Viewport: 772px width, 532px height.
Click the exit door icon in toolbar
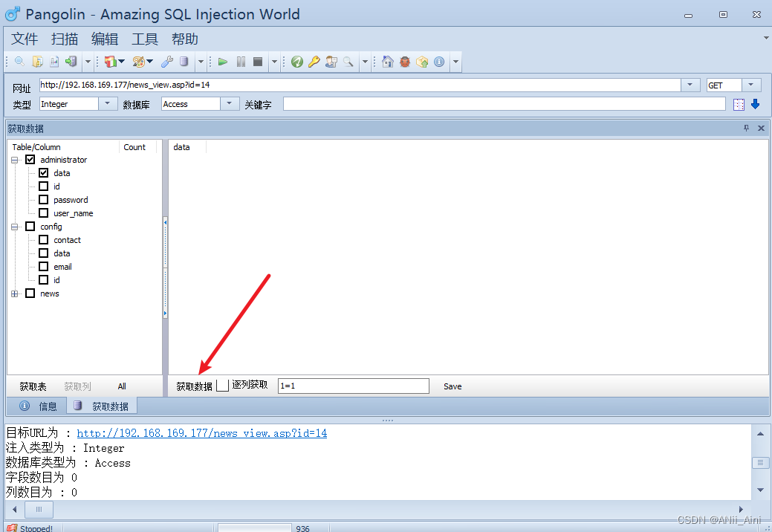71,62
